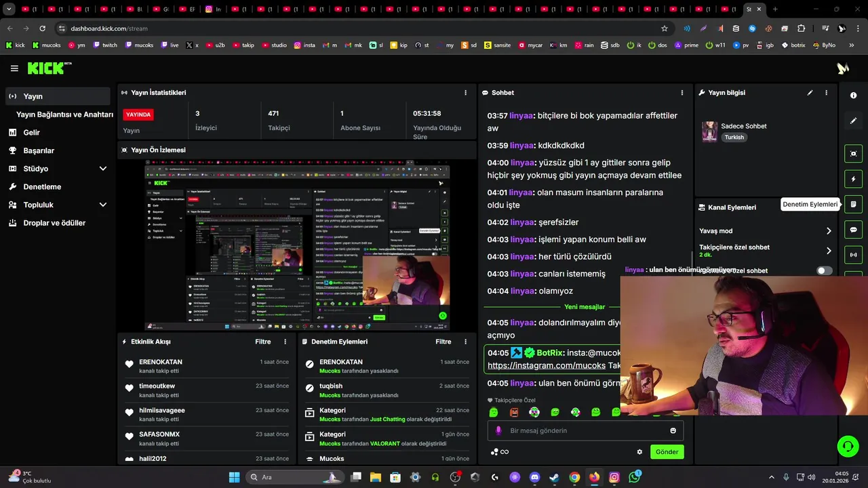
Task: Click the purple microphone icon in message box
Action: click(x=498, y=430)
